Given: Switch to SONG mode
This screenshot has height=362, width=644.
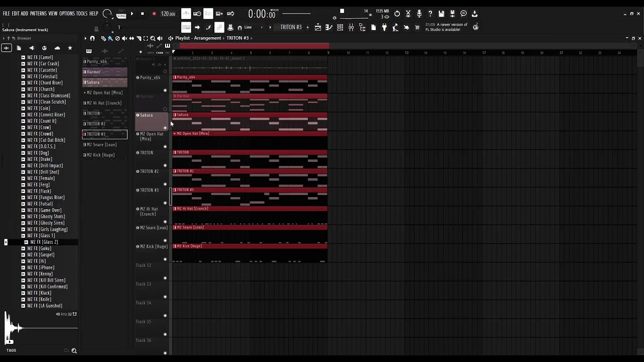Looking at the screenshot, I should [121, 16].
